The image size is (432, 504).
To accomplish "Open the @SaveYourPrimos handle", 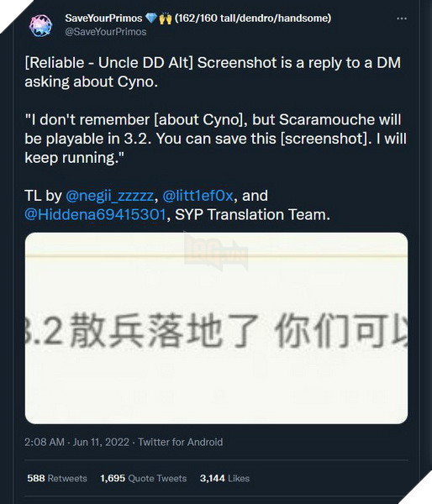I will 106,32.
